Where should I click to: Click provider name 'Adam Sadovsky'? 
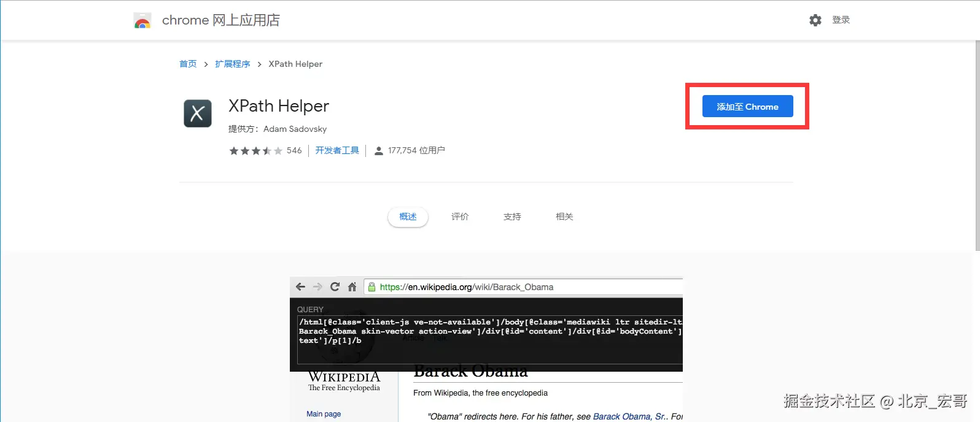295,129
